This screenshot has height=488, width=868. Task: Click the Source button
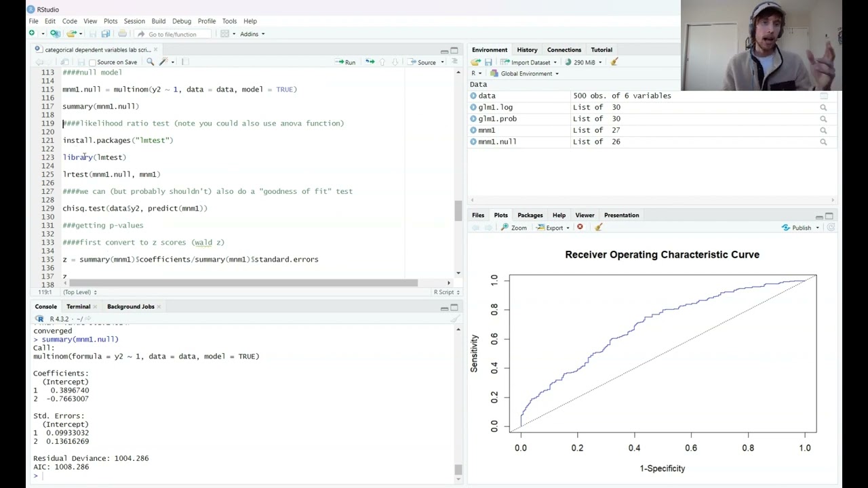click(422, 62)
